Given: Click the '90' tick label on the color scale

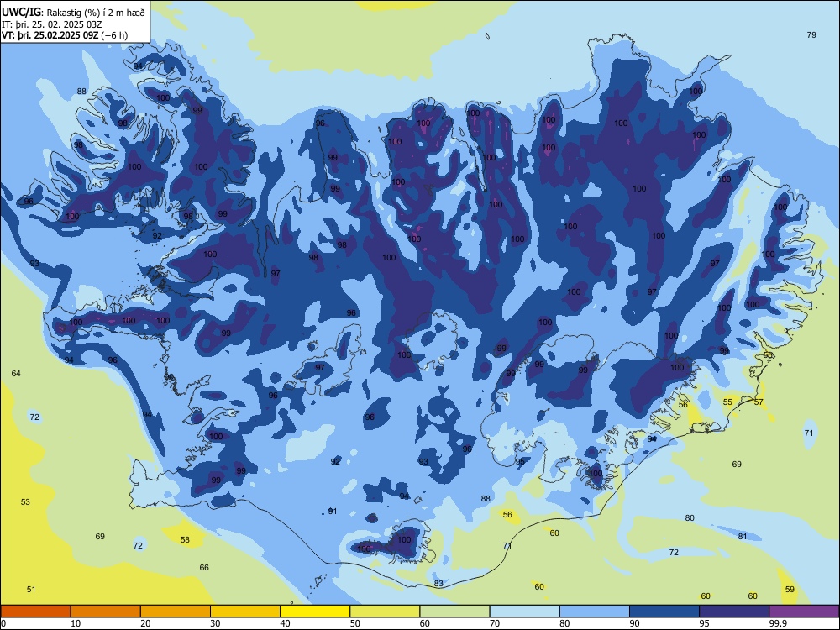Looking at the screenshot, I should [634, 623].
